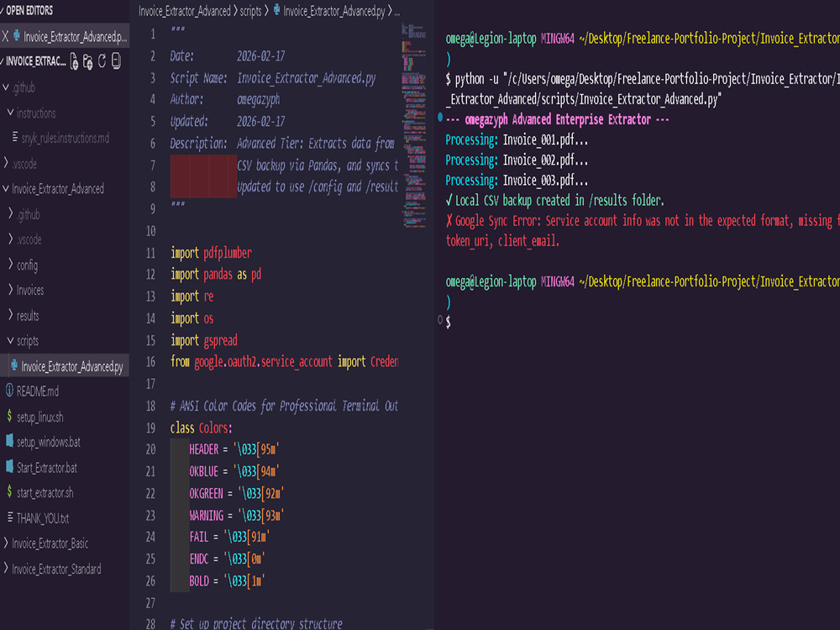
Task: Collapse all folders using the collapse icon
Action: tap(116, 61)
